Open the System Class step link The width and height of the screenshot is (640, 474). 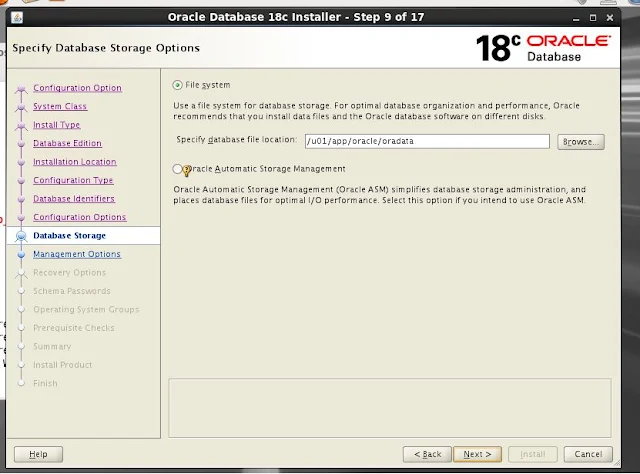(60, 106)
